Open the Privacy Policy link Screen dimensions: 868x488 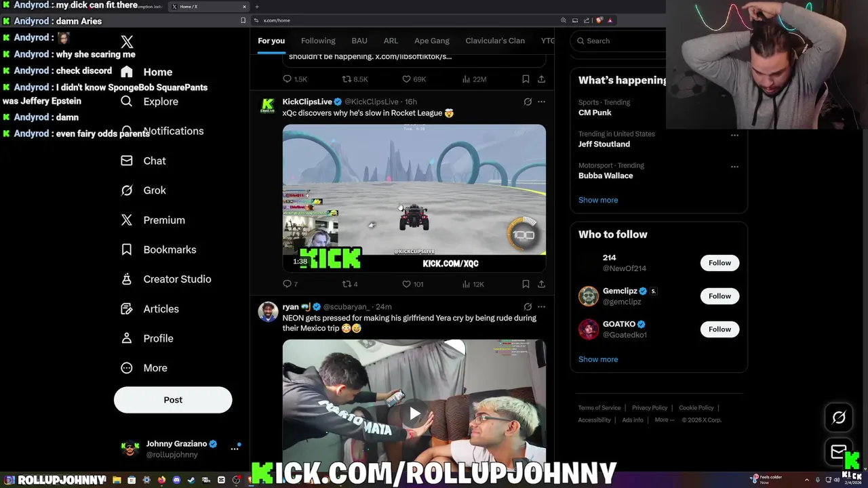click(650, 408)
